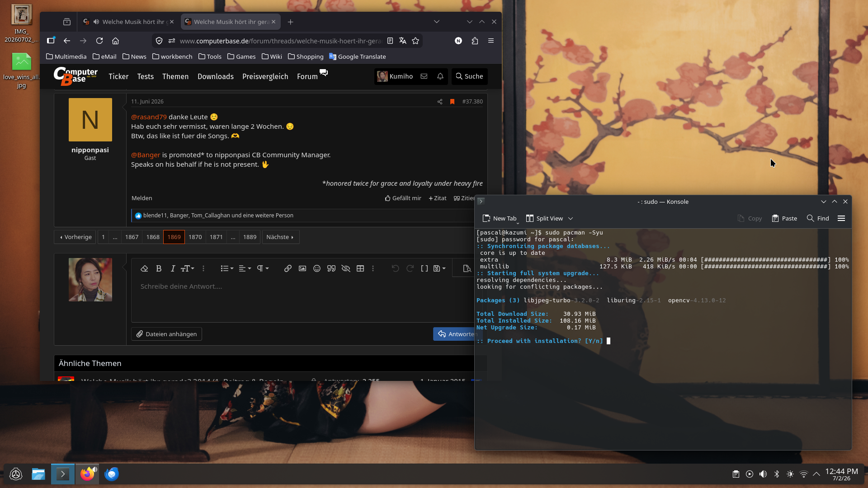Switch to the first Firefox tab playing audio
The height and width of the screenshot is (488, 868).
click(x=128, y=22)
